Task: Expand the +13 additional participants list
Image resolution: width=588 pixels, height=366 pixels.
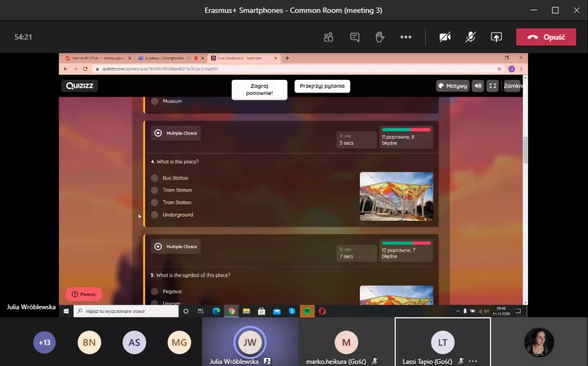Action: click(x=44, y=342)
